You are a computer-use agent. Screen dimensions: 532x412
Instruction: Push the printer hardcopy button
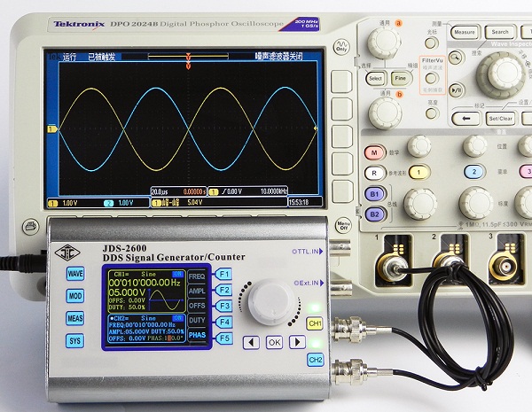coord(30,226)
